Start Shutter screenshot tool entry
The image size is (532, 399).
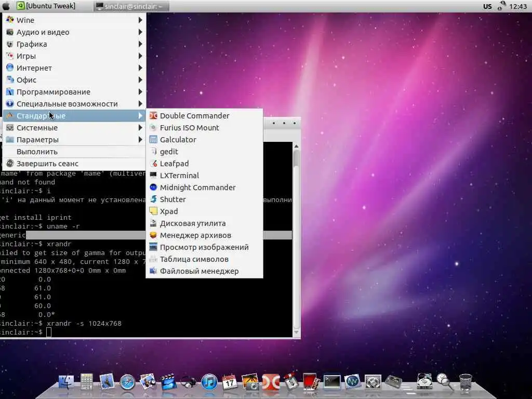click(204, 199)
